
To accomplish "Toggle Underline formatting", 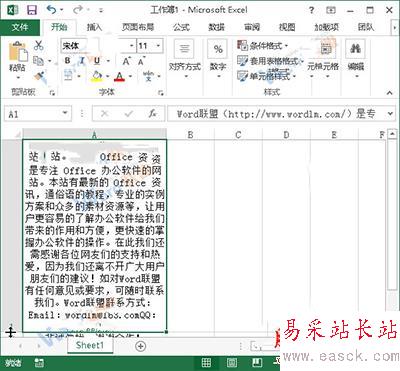I will point(97,61).
